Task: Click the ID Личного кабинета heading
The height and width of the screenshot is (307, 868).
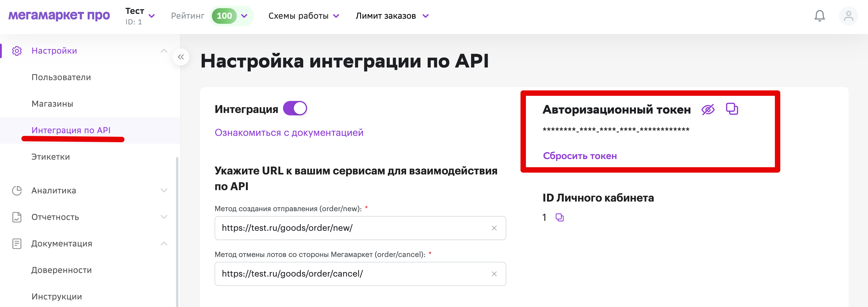Action: [x=598, y=198]
